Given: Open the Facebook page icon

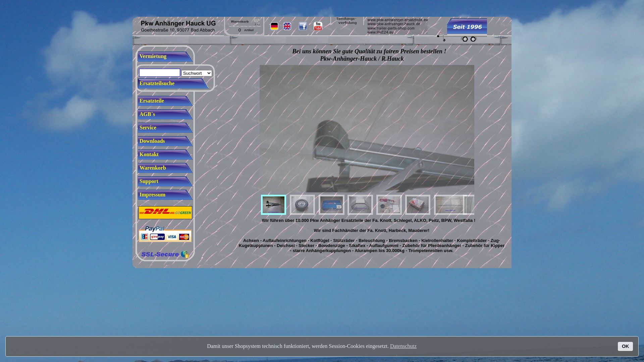Looking at the screenshot, I should click(303, 26).
